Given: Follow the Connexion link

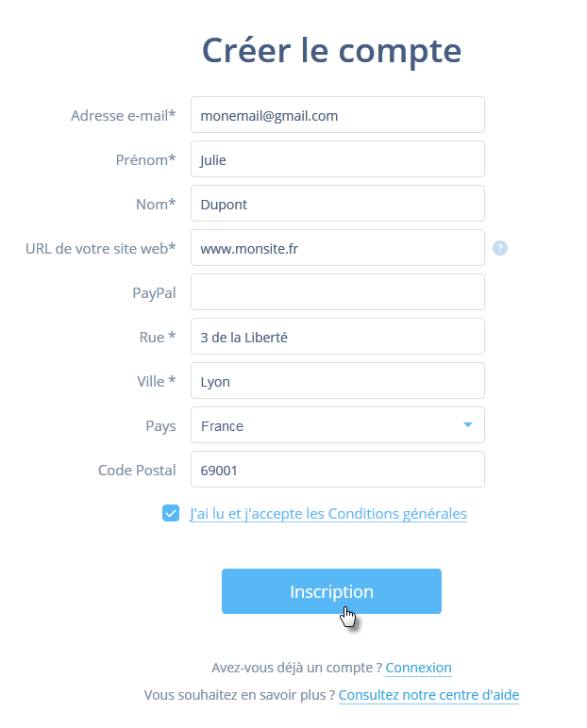Looking at the screenshot, I should pyautogui.click(x=418, y=668).
